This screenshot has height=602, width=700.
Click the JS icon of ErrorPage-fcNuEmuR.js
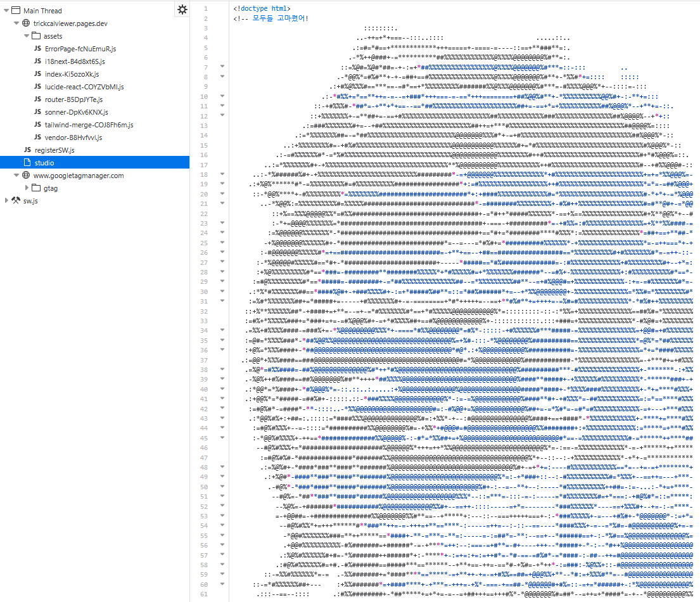click(x=37, y=48)
